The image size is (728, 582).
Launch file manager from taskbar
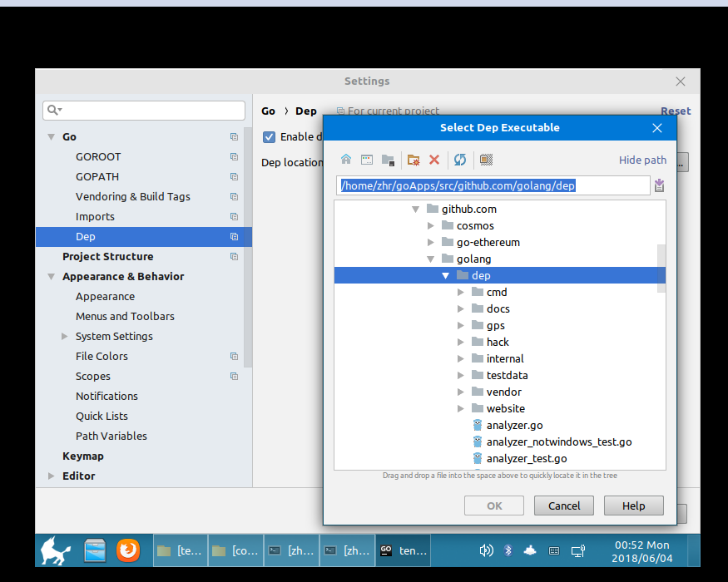(x=95, y=550)
